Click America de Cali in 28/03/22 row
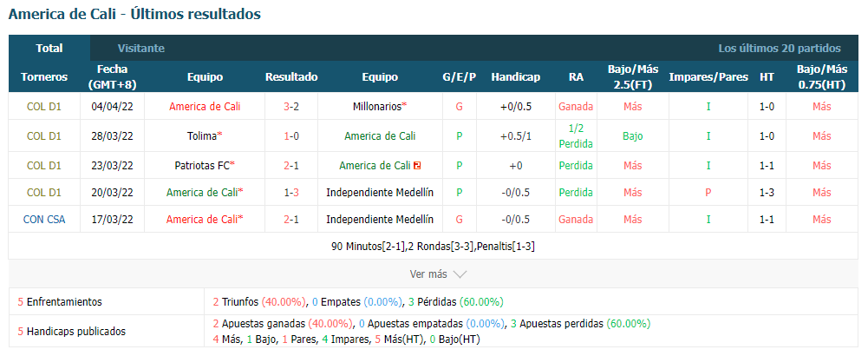868x356 pixels. coord(380,135)
